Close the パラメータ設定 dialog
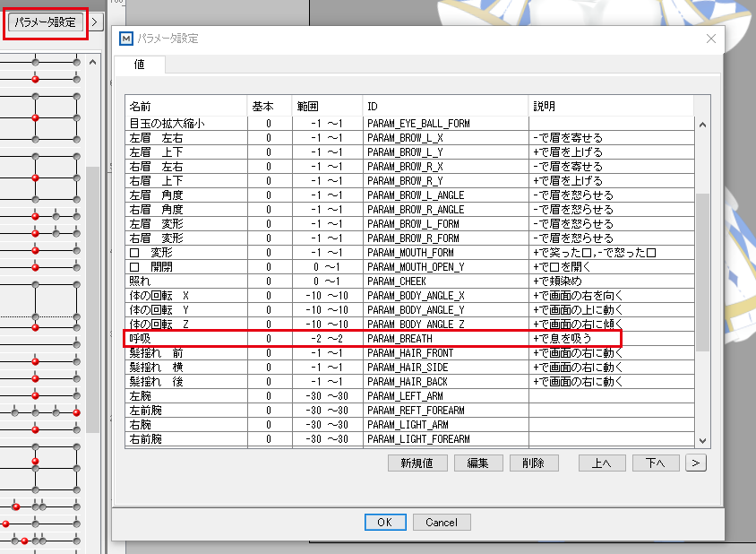 pos(710,39)
